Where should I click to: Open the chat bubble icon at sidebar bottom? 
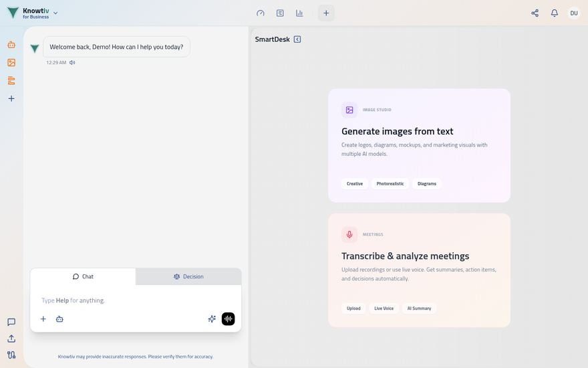11,322
